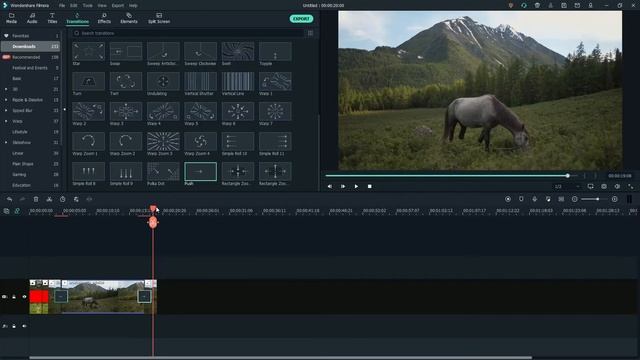Select the Favorites category
The image size is (640, 360).
[31, 36]
